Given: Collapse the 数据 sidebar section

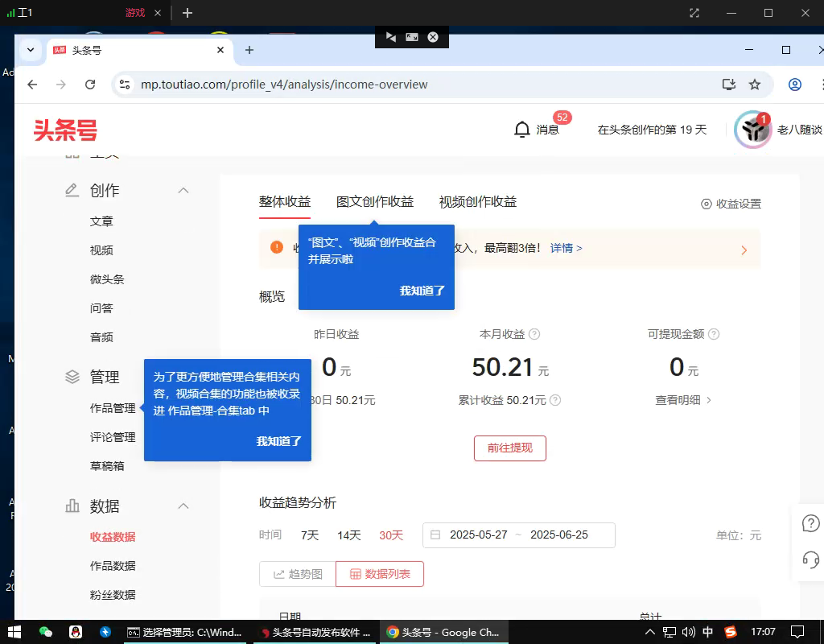Looking at the screenshot, I should point(183,506).
